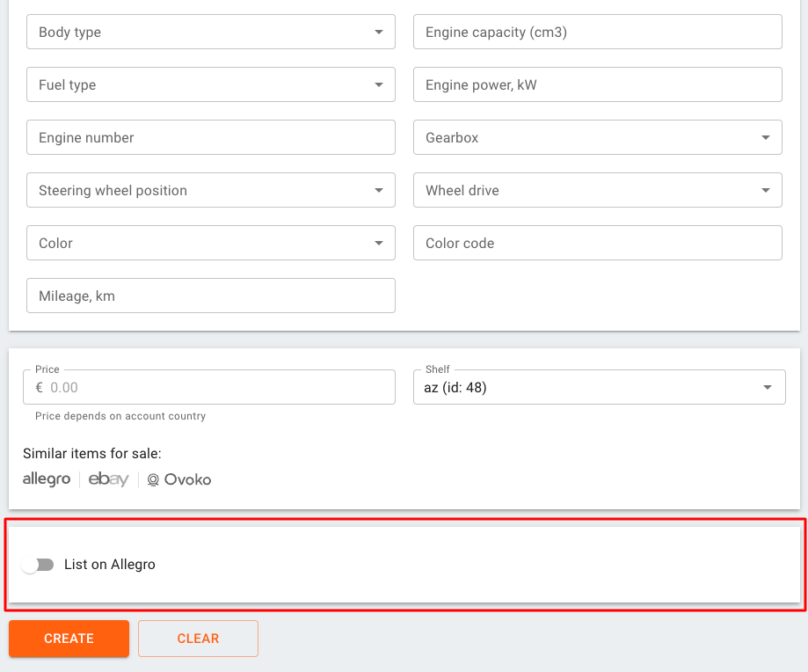Click the Ovoko logo link
The height and width of the screenshot is (672, 808).
point(178,479)
